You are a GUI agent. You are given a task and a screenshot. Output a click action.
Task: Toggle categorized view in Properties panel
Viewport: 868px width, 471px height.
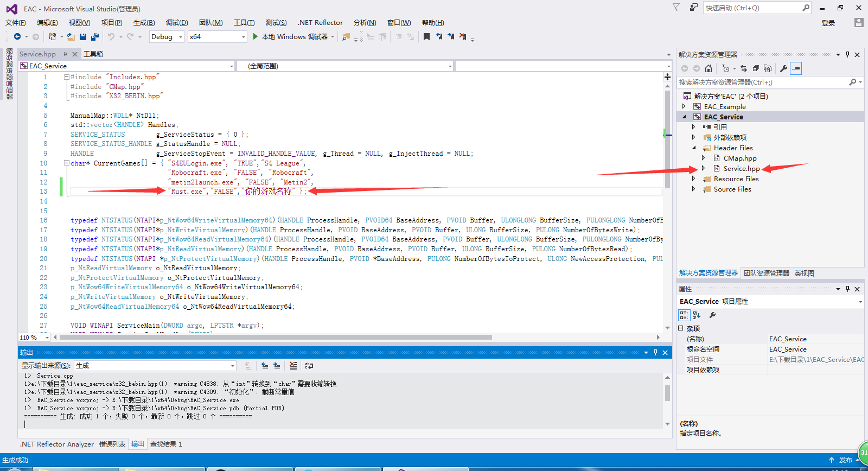coord(684,315)
